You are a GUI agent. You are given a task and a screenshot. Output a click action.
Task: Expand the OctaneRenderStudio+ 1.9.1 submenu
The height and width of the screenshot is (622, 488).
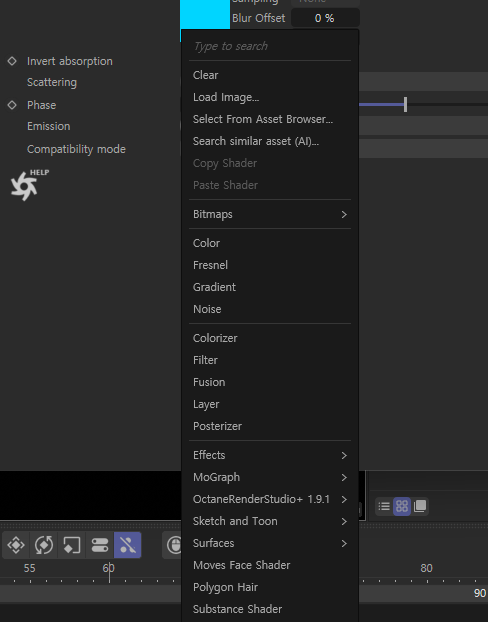coord(270,499)
